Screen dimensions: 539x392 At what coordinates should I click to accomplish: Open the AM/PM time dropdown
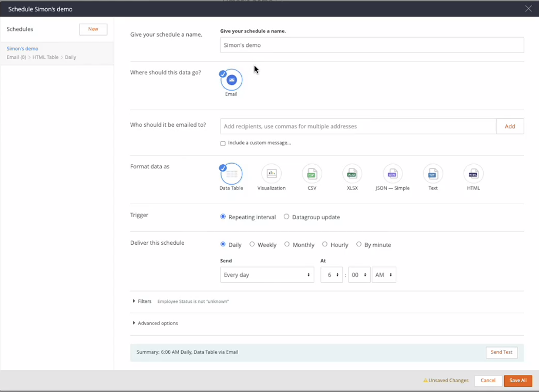coord(383,275)
